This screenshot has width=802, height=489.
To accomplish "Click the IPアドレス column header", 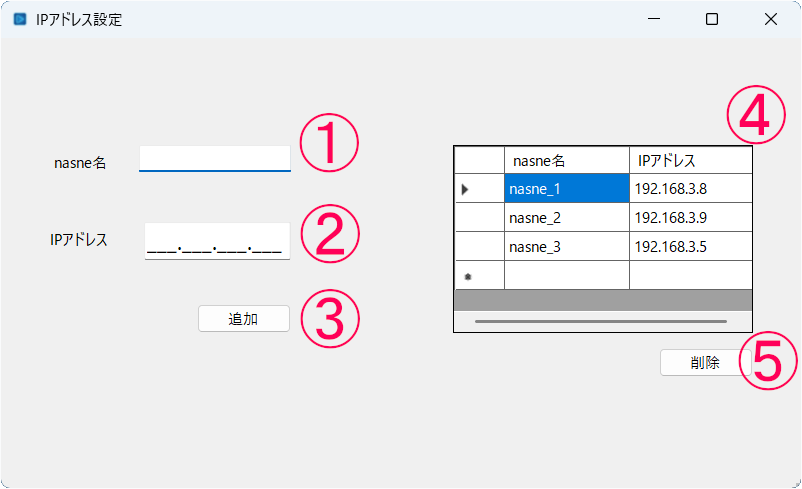I will pyautogui.click(x=690, y=160).
